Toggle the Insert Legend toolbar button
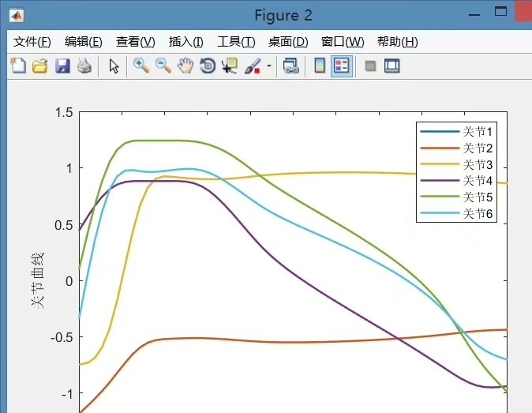532x413 pixels. (342, 66)
